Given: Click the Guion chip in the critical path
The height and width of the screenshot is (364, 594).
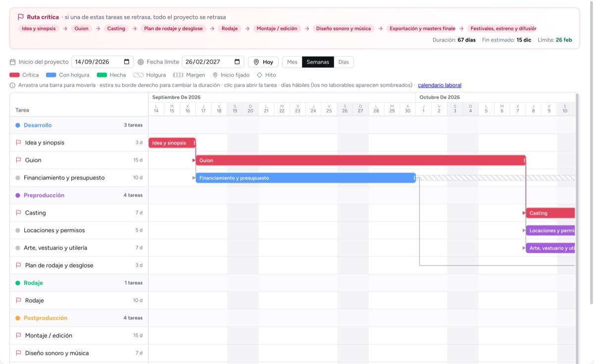Looking at the screenshot, I should [81, 29].
